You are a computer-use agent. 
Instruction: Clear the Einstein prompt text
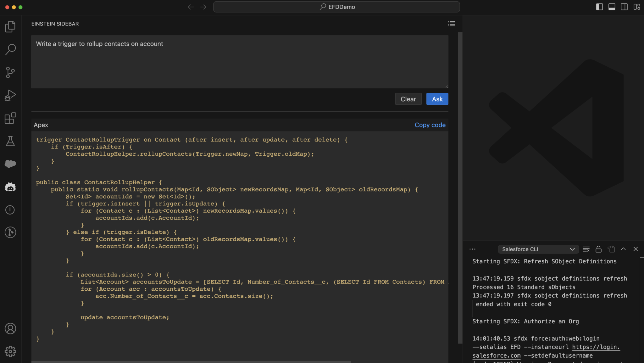[408, 99]
